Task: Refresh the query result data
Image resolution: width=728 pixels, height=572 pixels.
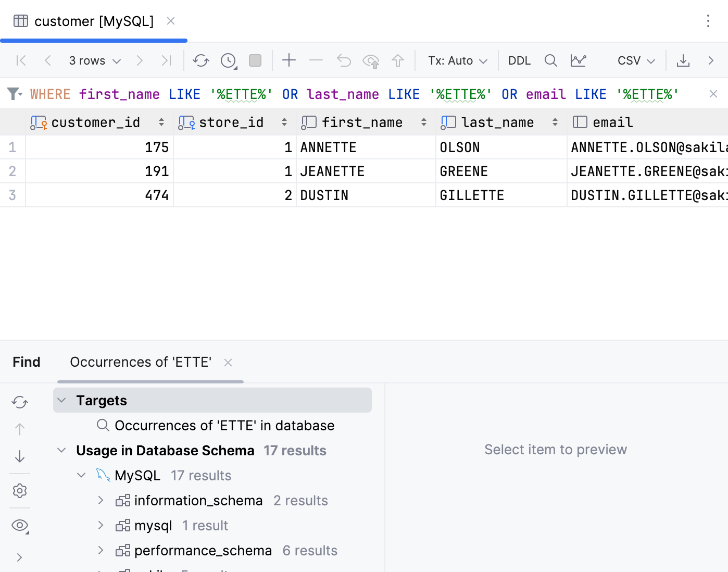Action: point(201,60)
